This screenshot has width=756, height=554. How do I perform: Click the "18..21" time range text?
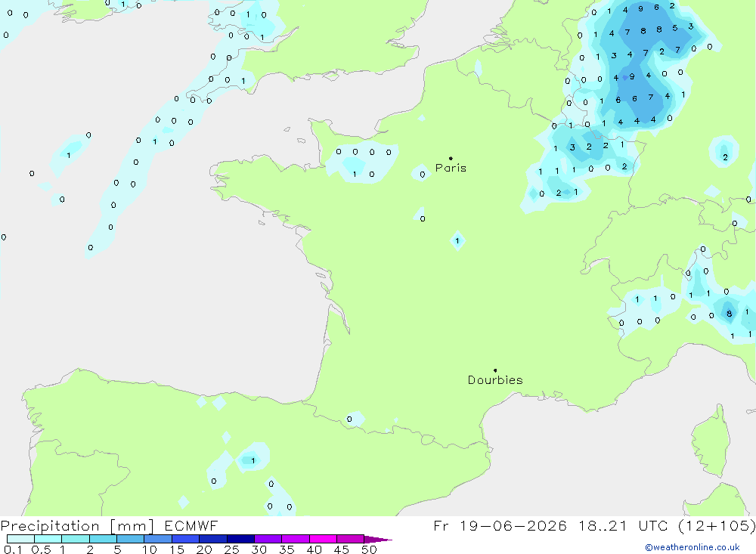click(603, 525)
